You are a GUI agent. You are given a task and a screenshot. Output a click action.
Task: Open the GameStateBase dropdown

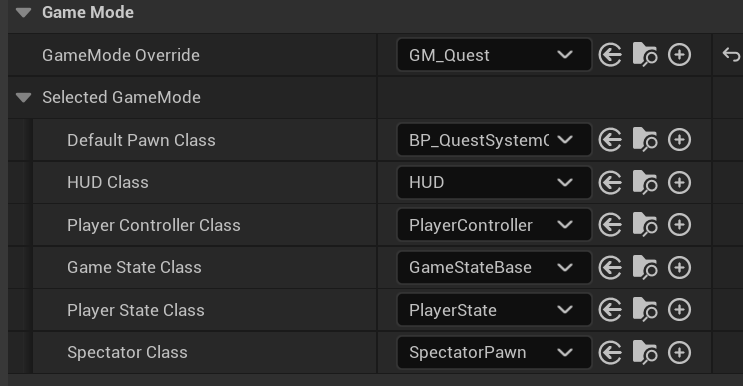click(494, 267)
